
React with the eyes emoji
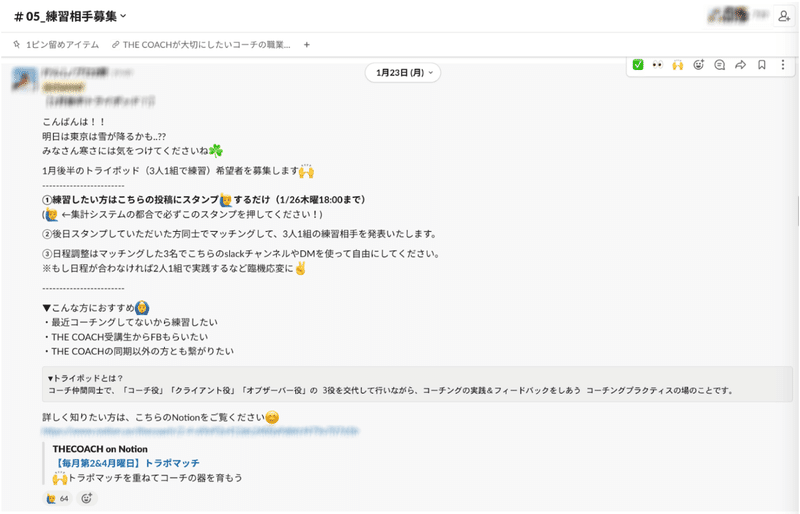coord(658,65)
